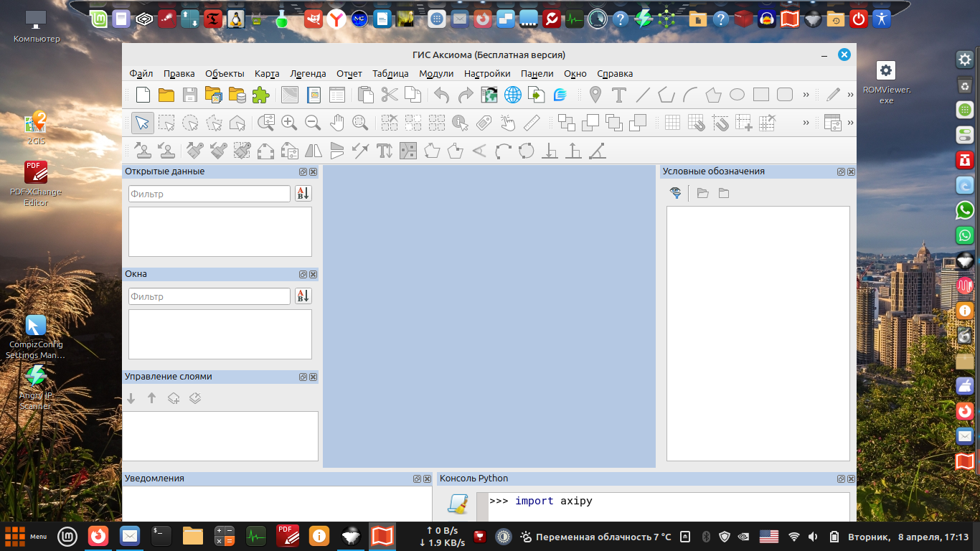Close the Управление слоями panel

pyautogui.click(x=313, y=377)
